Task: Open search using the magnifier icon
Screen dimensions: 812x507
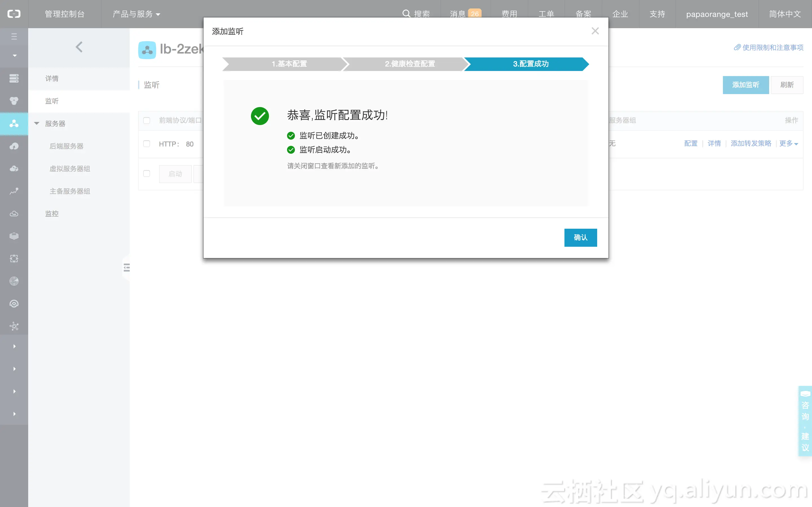Action: tap(406, 14)
